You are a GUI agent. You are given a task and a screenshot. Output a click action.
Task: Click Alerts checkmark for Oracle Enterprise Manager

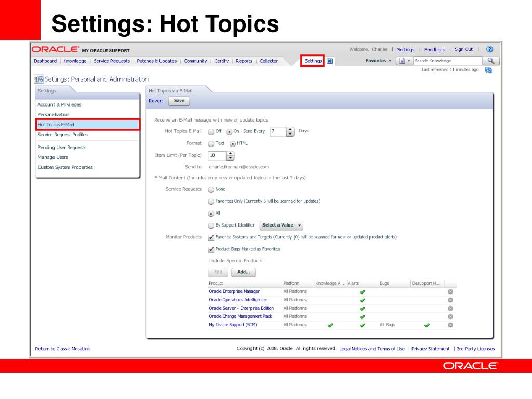click(362, 292)
